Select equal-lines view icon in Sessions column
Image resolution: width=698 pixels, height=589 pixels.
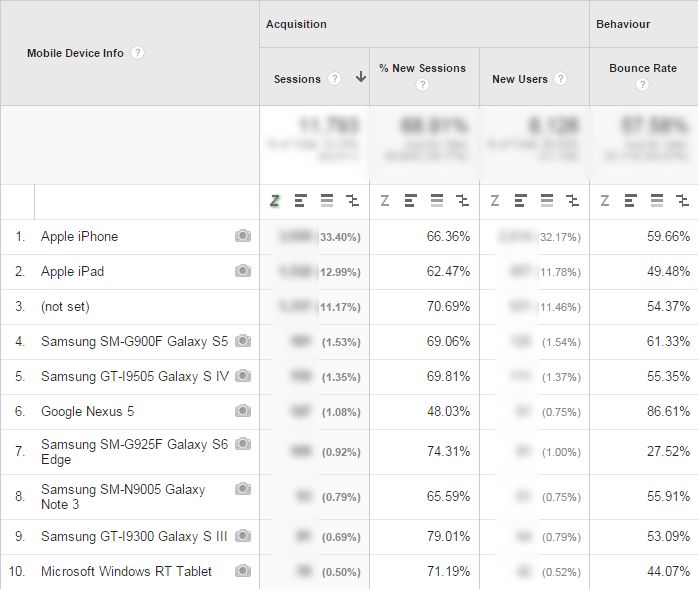click(327, 201)
